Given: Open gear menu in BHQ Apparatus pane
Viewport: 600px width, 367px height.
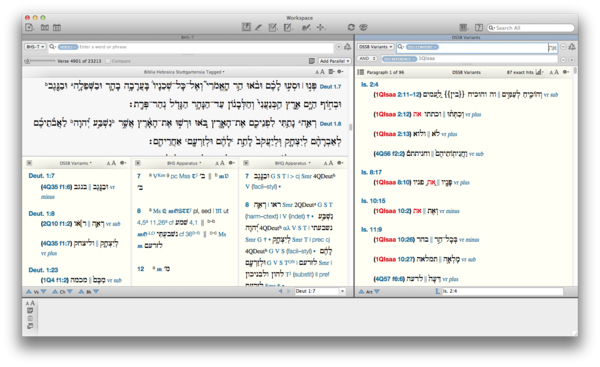Looking at the screenshot, I should coord(340,163).
